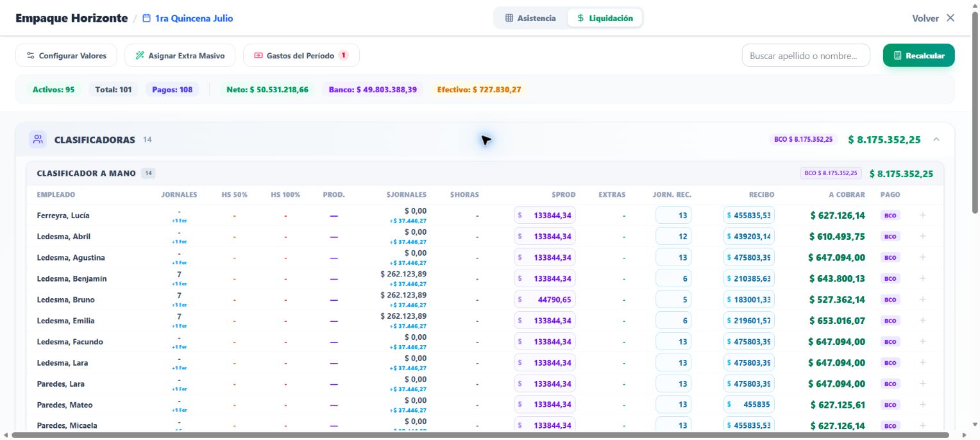Toggle the BCO payment badge for Paredes, Mateo
This screenshot has width=980, height=440.
[890, 405]
